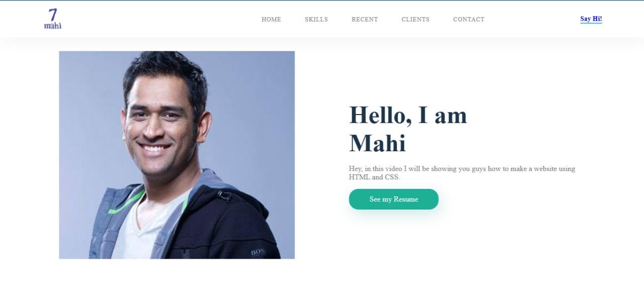The height and width of the screenshot is (303, 644).
Task: Click the See my Resume button
Action: [393, 199]
